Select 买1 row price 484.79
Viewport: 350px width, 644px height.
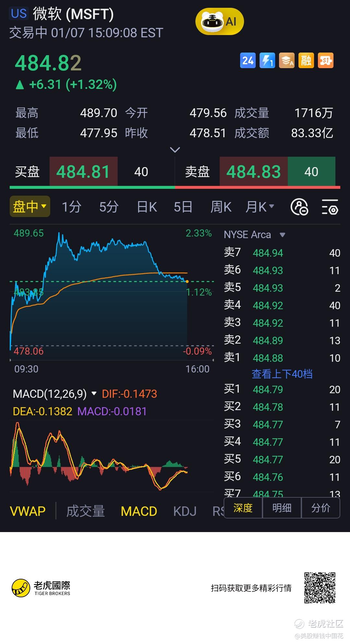click(282, 389)
